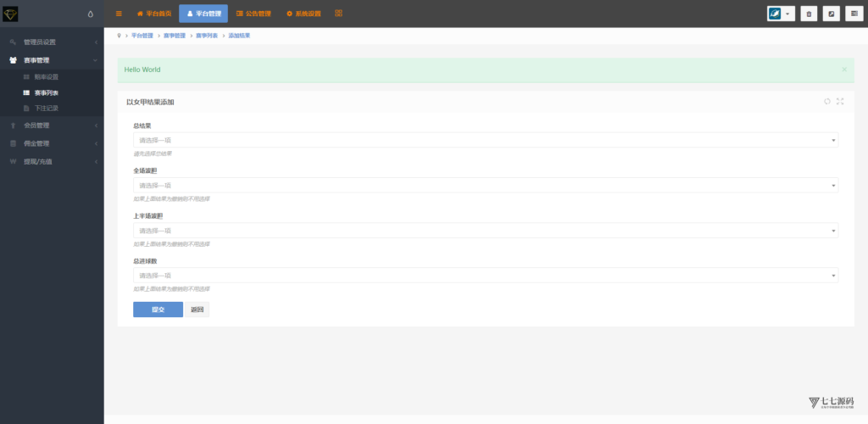The height and width of the screenshot is (424, 868).
Task: Switch to the 公告管理 tab
Action: pos(253,14)
